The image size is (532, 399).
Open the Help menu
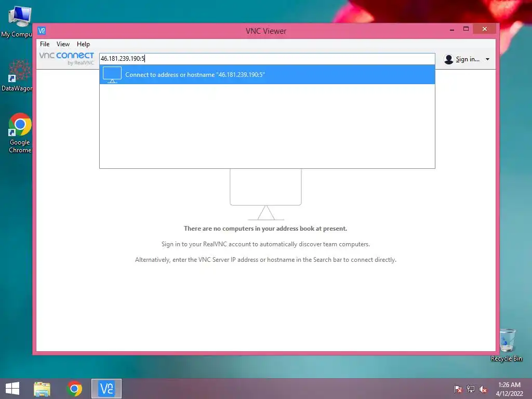83,44
